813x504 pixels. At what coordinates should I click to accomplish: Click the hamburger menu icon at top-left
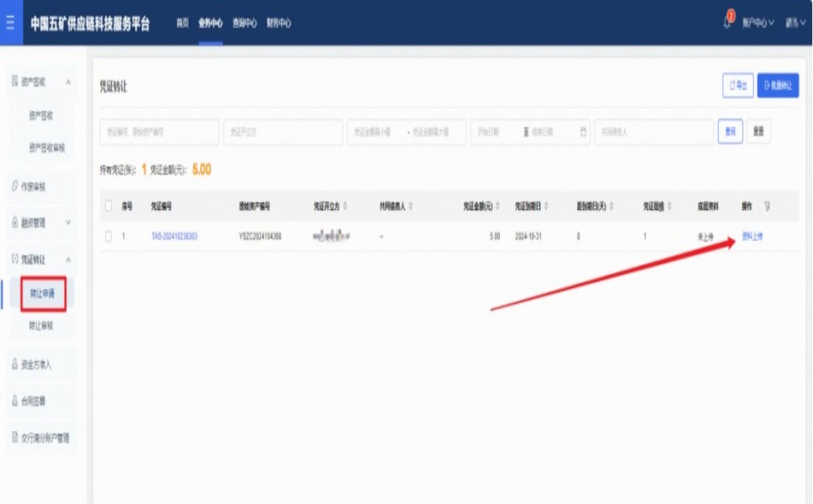click(10, 23)
